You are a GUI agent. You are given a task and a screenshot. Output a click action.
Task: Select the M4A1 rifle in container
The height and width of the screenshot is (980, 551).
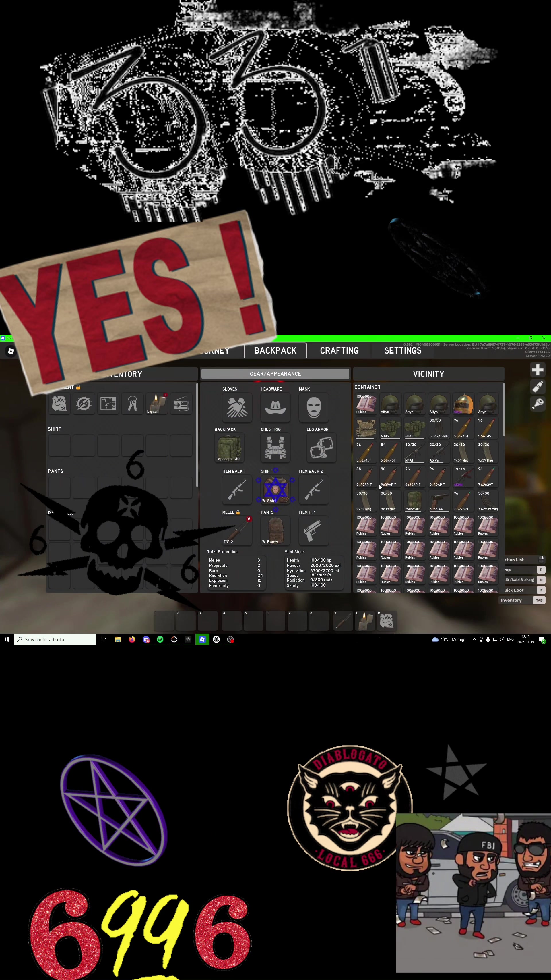[415, 452]
